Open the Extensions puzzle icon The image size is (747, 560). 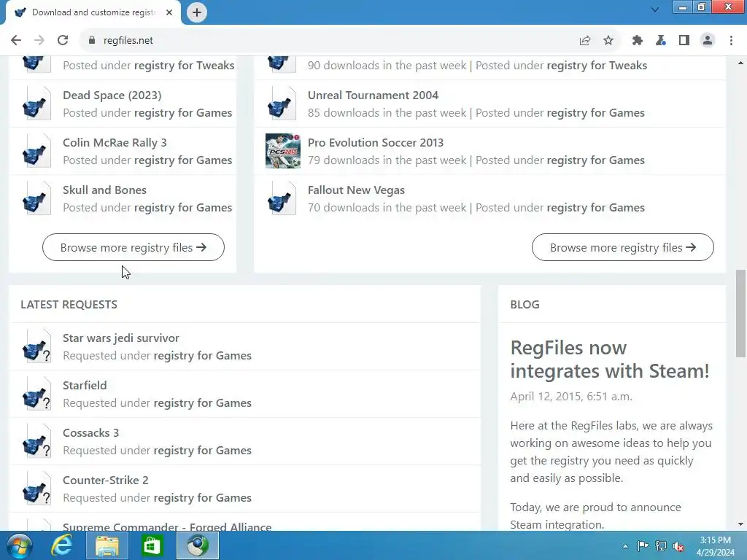[637, 41]
